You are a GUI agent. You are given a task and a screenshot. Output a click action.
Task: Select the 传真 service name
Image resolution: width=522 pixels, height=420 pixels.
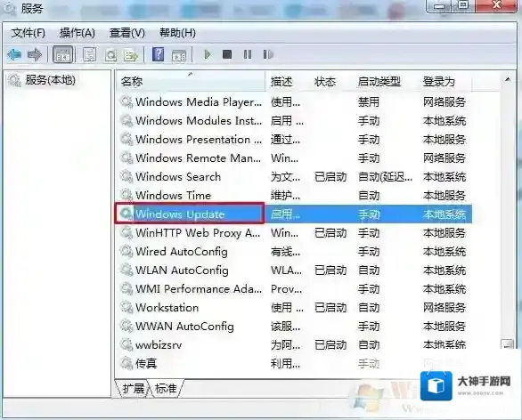[146, 363]
